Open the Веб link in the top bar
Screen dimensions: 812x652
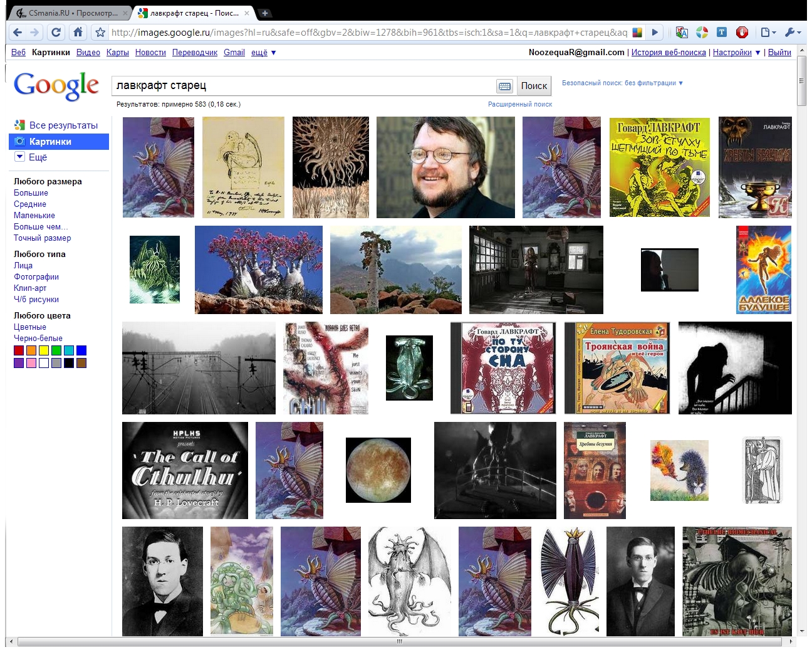click(x=18, y=53)
